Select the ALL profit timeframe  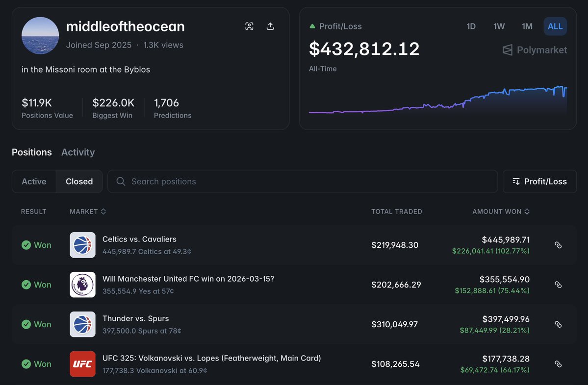555,26
